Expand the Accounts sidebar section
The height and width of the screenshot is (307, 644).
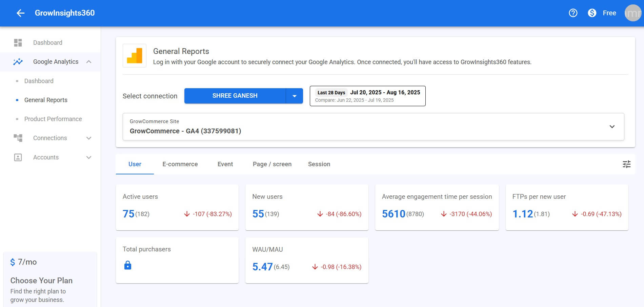tap(89, 157)
